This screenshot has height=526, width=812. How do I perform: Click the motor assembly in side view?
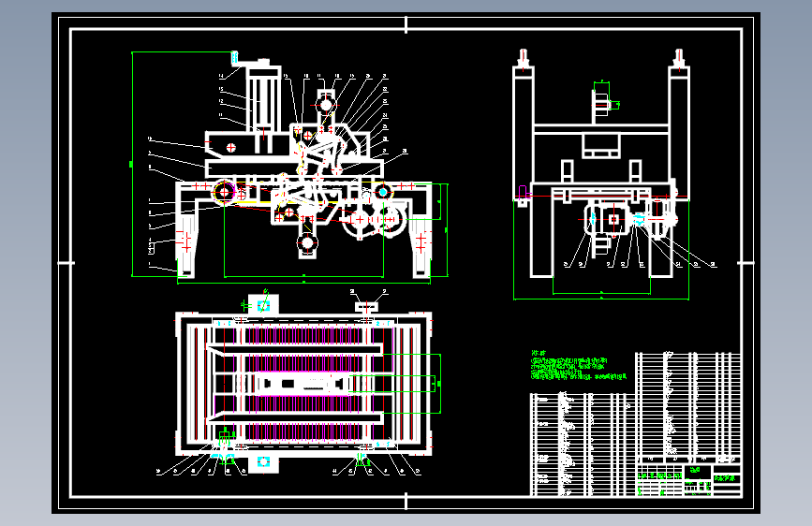606,220
